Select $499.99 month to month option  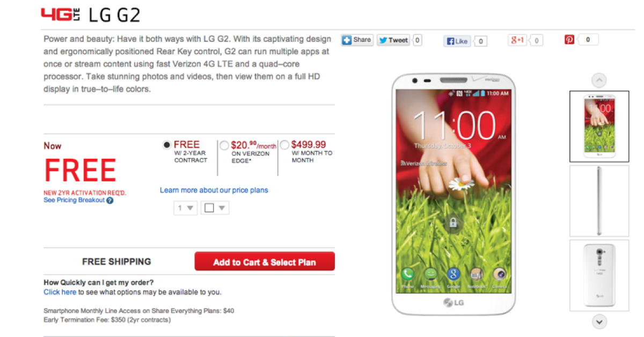pyautogui.click(x=284, y=144)
